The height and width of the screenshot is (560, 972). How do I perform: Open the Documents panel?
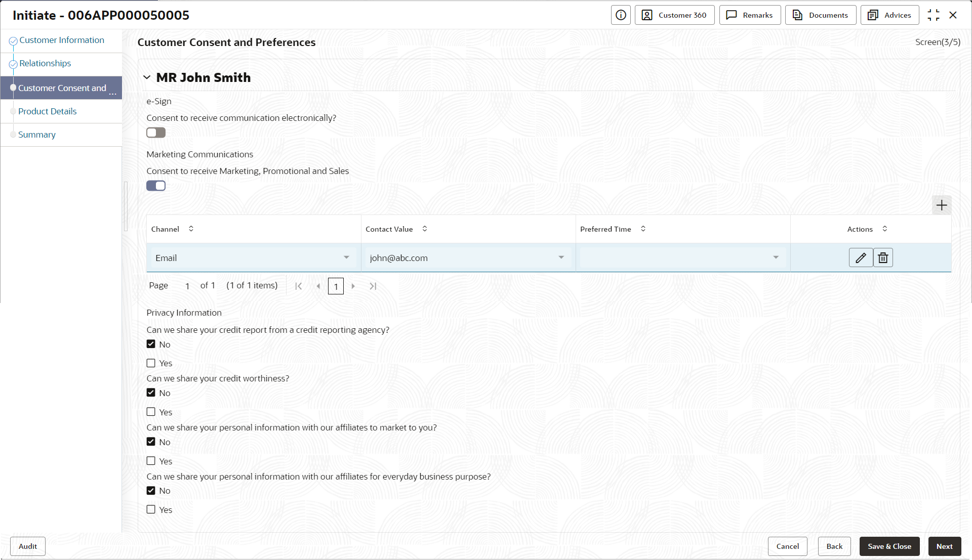coord(820,15)
